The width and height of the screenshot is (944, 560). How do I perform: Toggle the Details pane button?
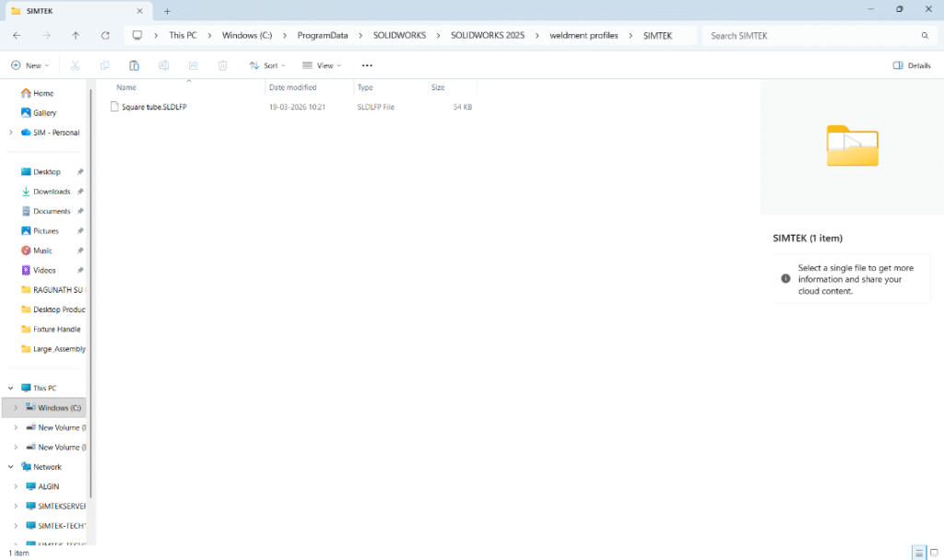coord(912,65)
